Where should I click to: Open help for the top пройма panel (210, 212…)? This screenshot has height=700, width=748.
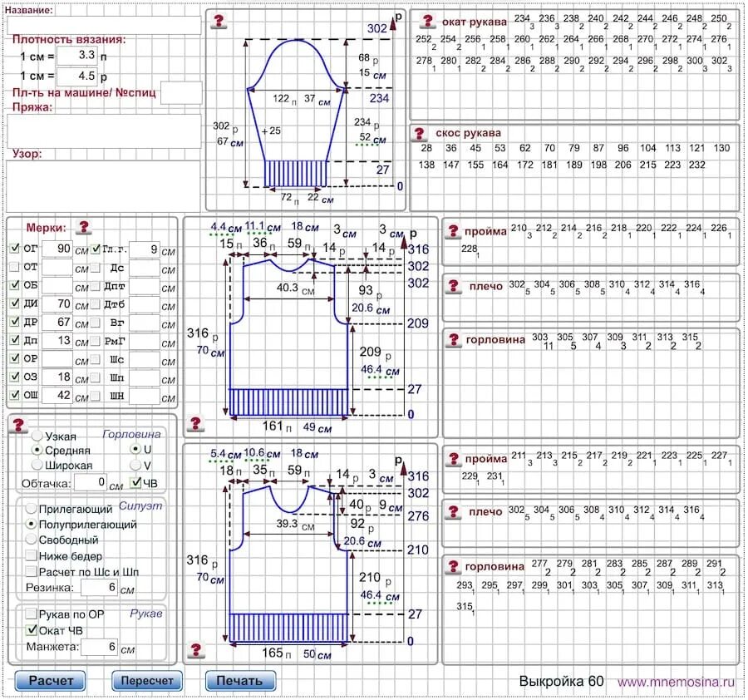453,231
